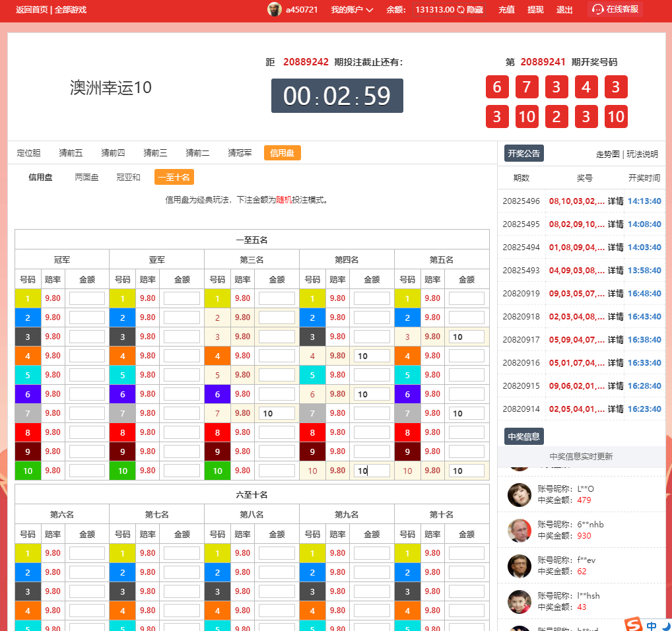The width and height of the screenshot is (672, 631).
Task: Open 在线客服 via the headset icon
Action: 598,9
